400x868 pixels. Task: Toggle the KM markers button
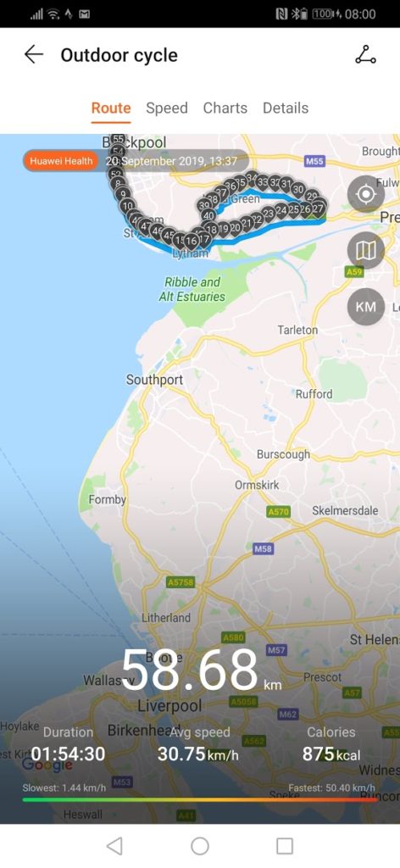coord(366,306)
